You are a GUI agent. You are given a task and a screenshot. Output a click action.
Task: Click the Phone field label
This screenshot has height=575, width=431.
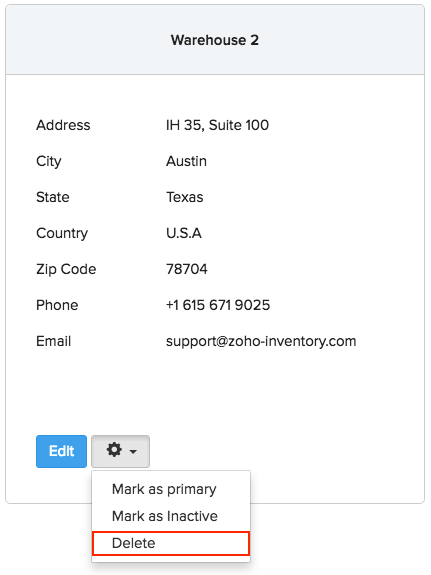tap(57, 305)
